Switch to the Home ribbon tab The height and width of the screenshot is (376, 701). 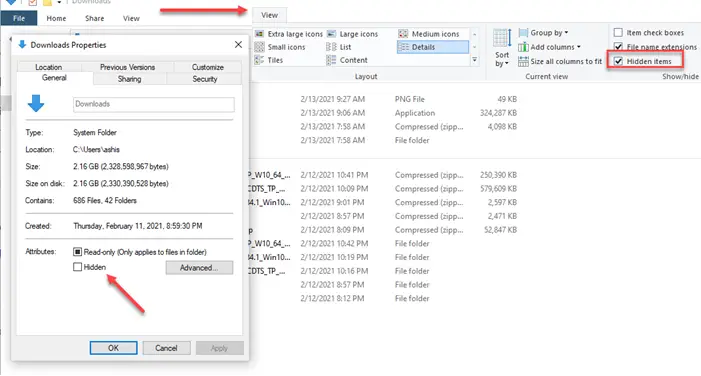[56, 18]
